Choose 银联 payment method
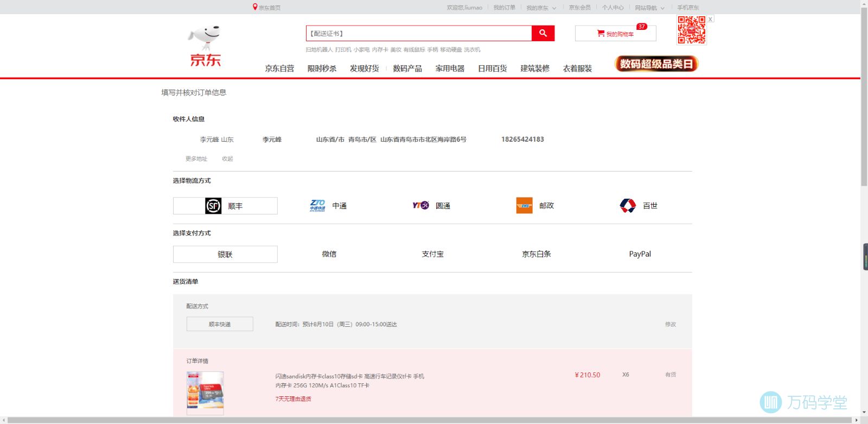The height and width of the screenshot is (424, 868). (225, 254)
